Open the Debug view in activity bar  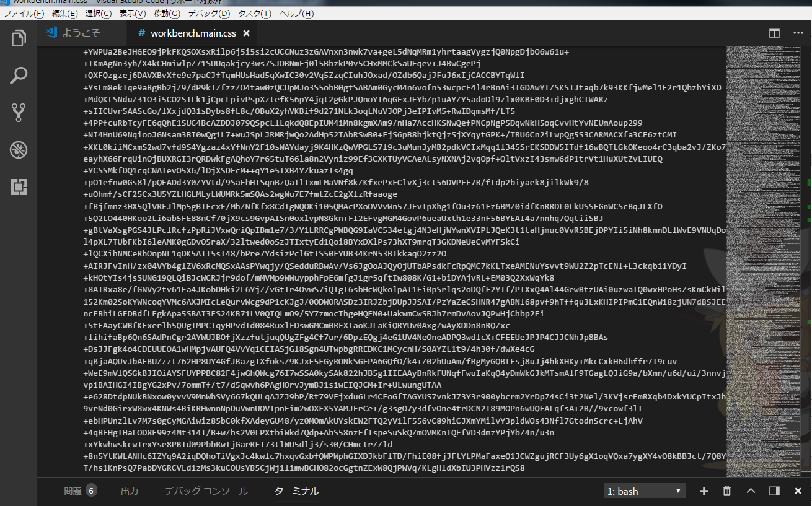pos(19,149)
